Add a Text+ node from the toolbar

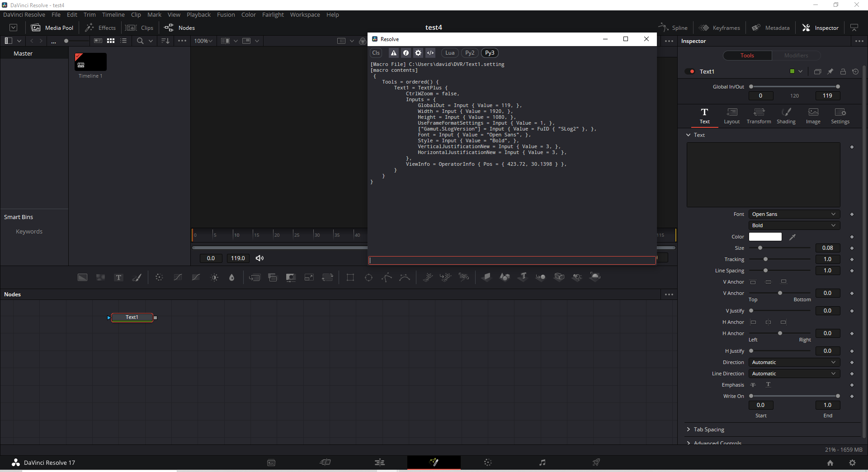[x=118, y=277]
